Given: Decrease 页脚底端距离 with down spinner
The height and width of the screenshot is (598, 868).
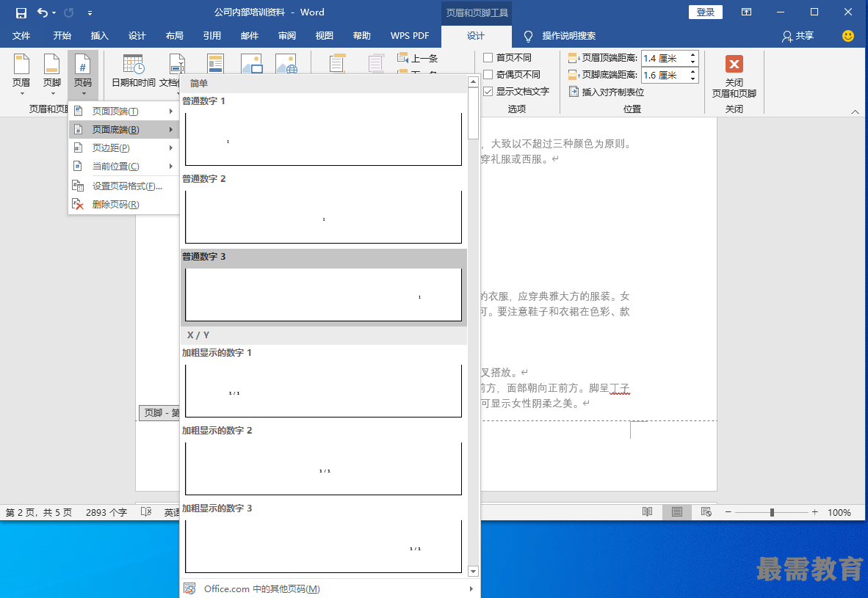Looking at the screenshot, I should point(692,79).
